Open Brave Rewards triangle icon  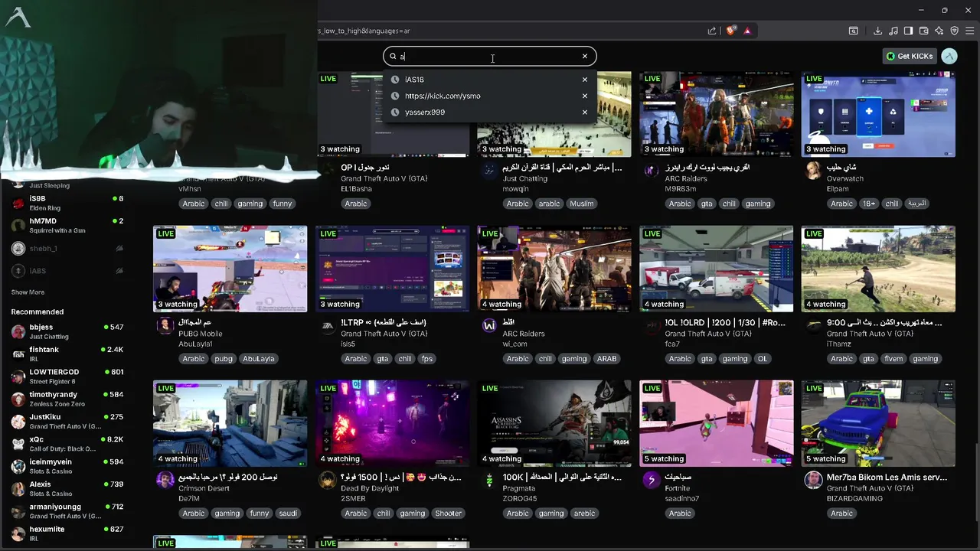click(x=747, y=31)
